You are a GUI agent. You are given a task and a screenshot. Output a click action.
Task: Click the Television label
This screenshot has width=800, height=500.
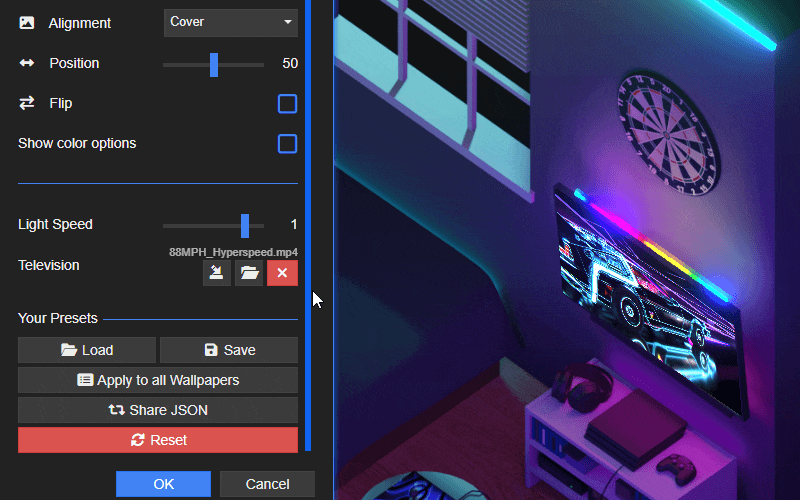point(48,265)
